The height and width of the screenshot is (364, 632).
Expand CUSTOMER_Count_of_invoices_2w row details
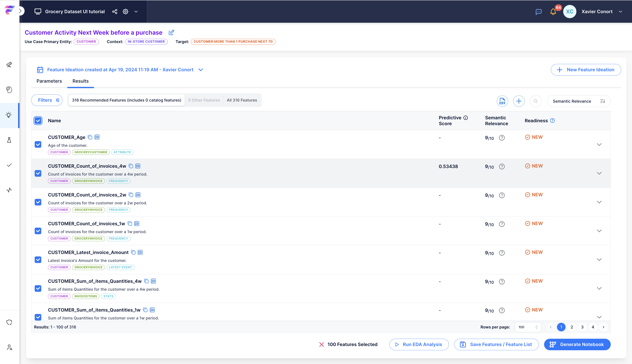pyautogui.click(x=599, y=202)
